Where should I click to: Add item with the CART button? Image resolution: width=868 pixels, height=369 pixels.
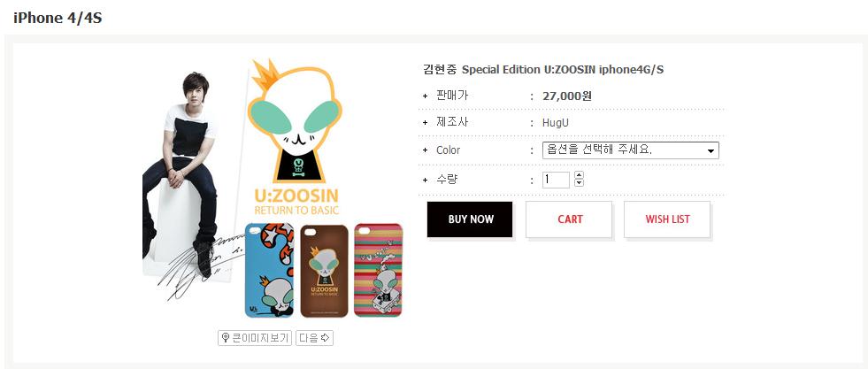pyautogui.click(x=569, y=219)
